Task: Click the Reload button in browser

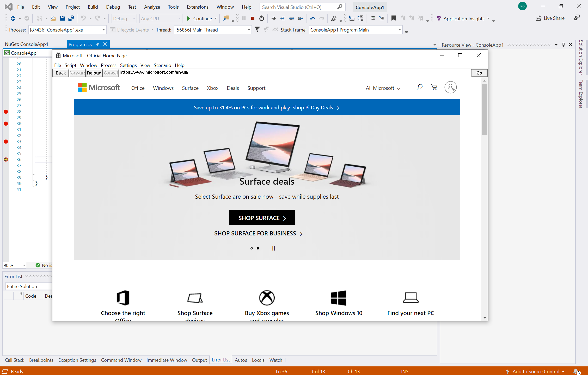Action: [x=94, y=73]
